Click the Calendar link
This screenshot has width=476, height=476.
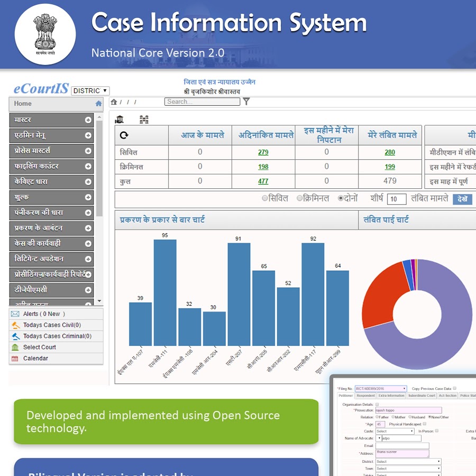pyautogui.click(x=35, y=359)
